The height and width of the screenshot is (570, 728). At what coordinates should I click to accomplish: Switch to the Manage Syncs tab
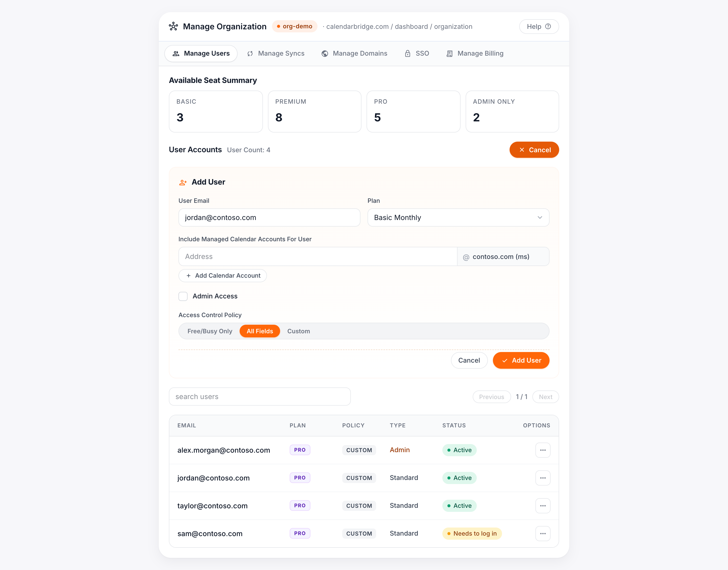pos(276,53)
